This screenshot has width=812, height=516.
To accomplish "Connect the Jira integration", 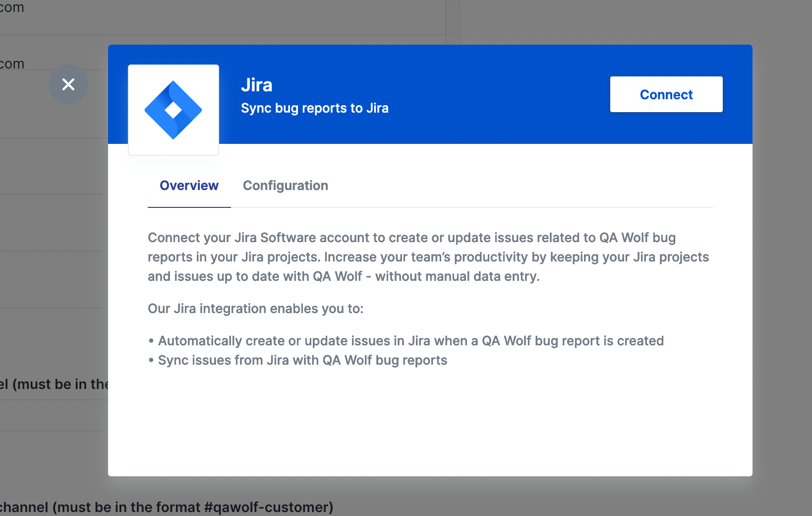I will point(666,94).
